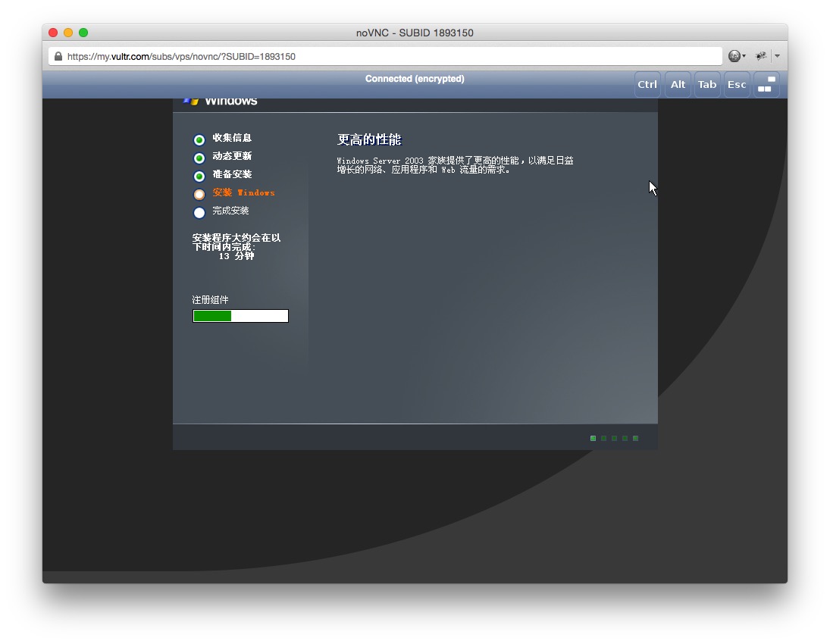
Task: Send the Tab key via noVNC button
Action: click(x=707, y=85)
